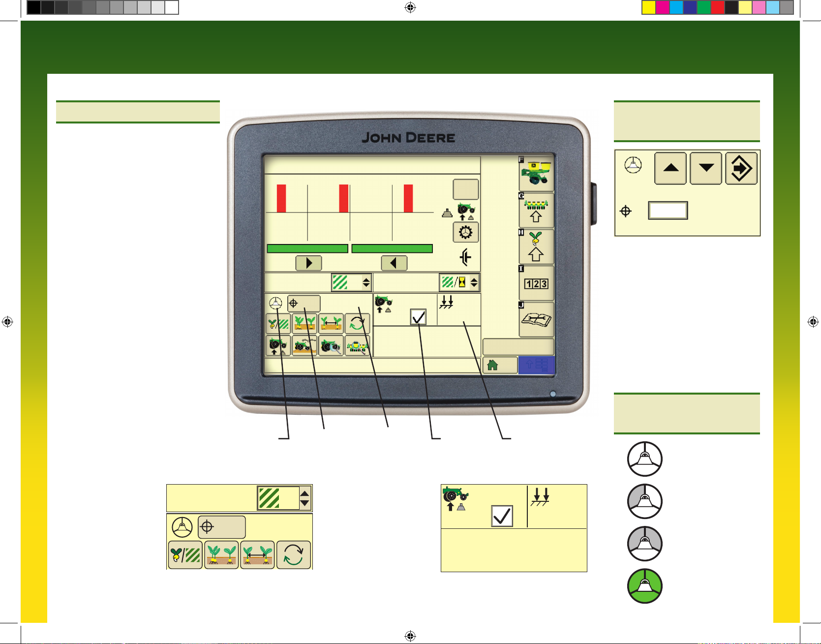This screenshot has height=644, width=821.
Task: Select softkey H seed with up arrow
Action: point(537,247)
